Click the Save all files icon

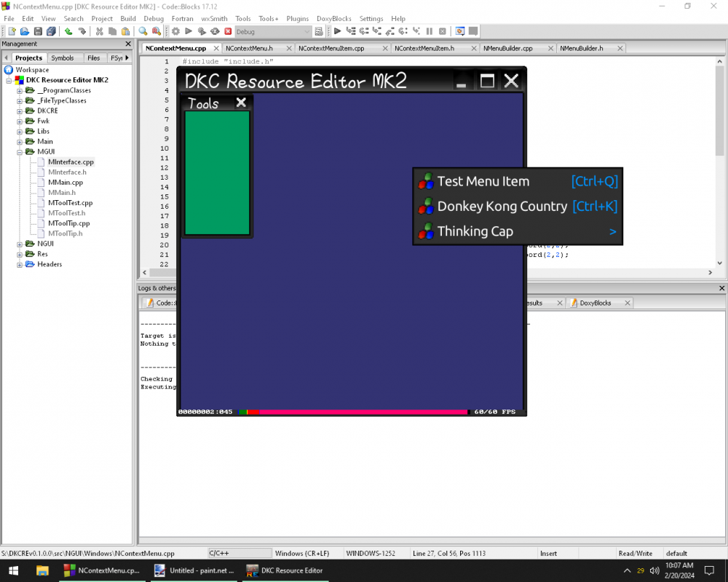(51, 31)
